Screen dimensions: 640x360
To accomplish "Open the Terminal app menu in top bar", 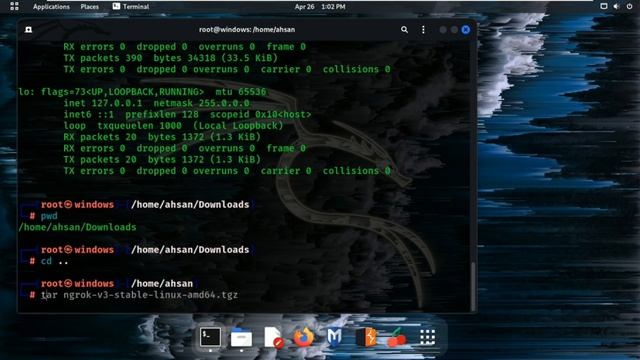I will [x=131, y=7].
